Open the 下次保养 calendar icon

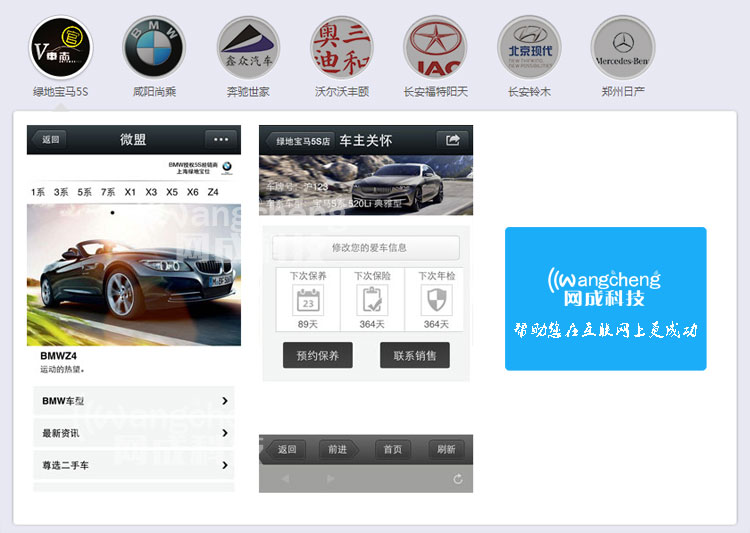pos(308,300)
